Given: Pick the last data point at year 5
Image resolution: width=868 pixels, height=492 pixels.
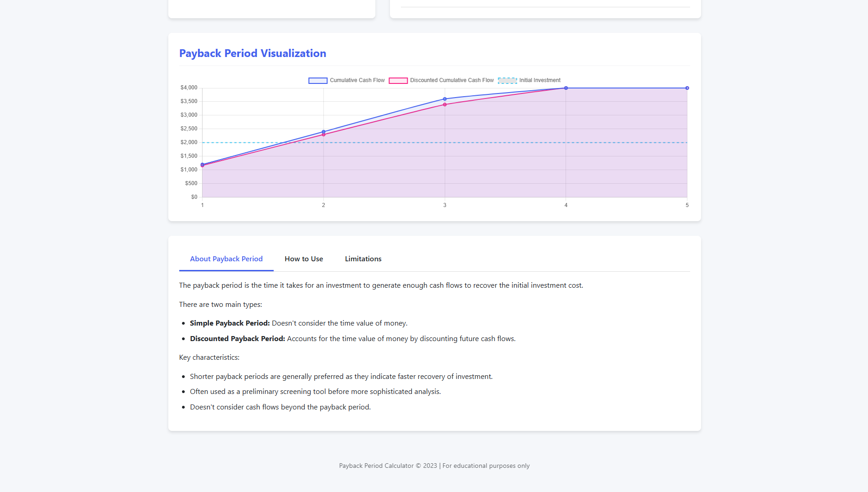Looking at the screenshot, I should click(687, 88).
